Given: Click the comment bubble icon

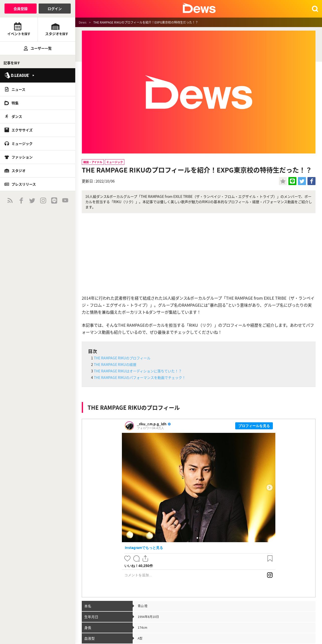Looking at the screenshot, I should point(136,558).
